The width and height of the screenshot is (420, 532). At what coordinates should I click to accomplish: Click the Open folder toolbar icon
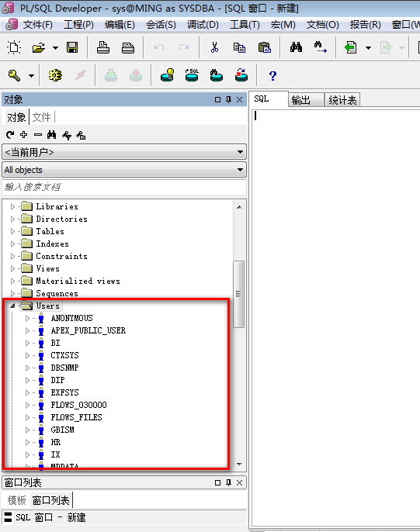39,47
